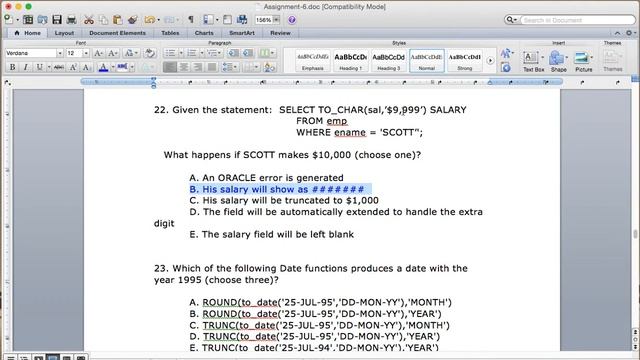Save the document with floppy icon
The width and height of the screenshot is (640, 360).
pyautogui.click(x=57, y=20)
